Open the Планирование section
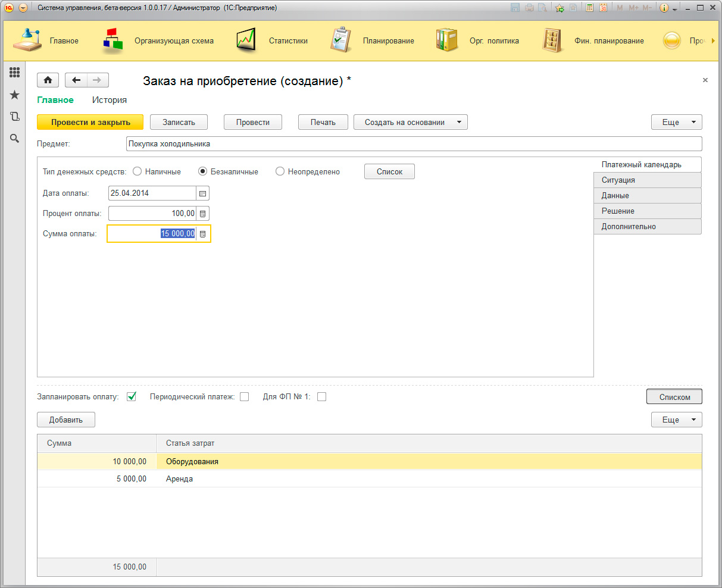 372,40
